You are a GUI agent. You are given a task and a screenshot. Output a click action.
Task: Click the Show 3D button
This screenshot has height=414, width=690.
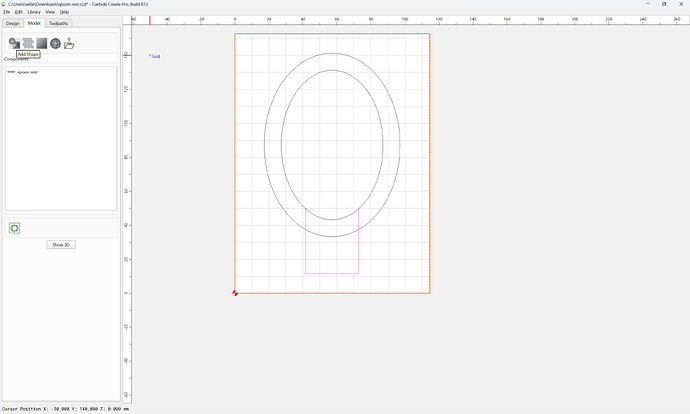[61, 245]
